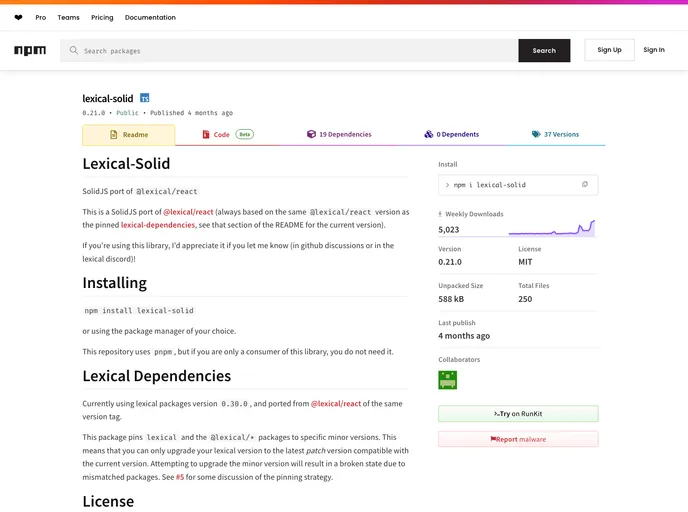Open the #5 issue link

point(180,477)
